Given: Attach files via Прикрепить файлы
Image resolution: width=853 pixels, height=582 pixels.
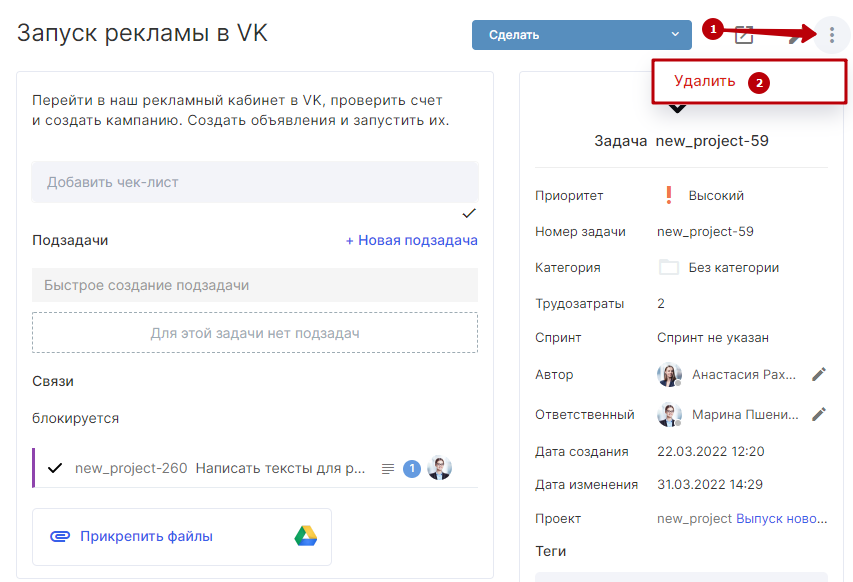Looking at the screenshot, I should [146, 536].
